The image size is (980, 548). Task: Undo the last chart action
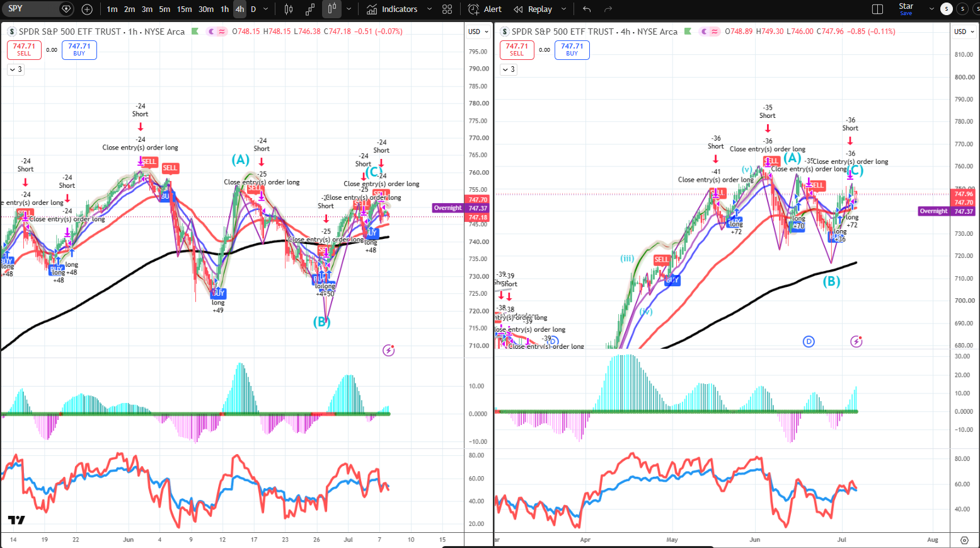click(587, 9)
